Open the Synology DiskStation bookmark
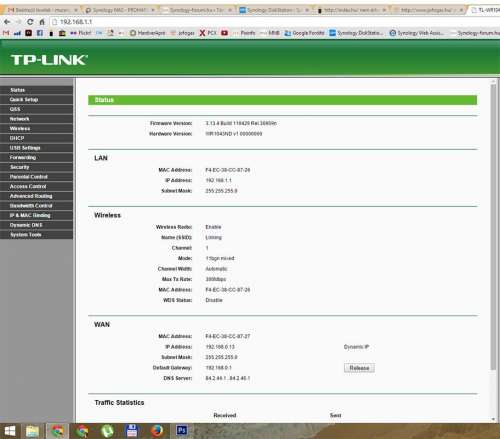500x439 pixels. coord(356,33)
